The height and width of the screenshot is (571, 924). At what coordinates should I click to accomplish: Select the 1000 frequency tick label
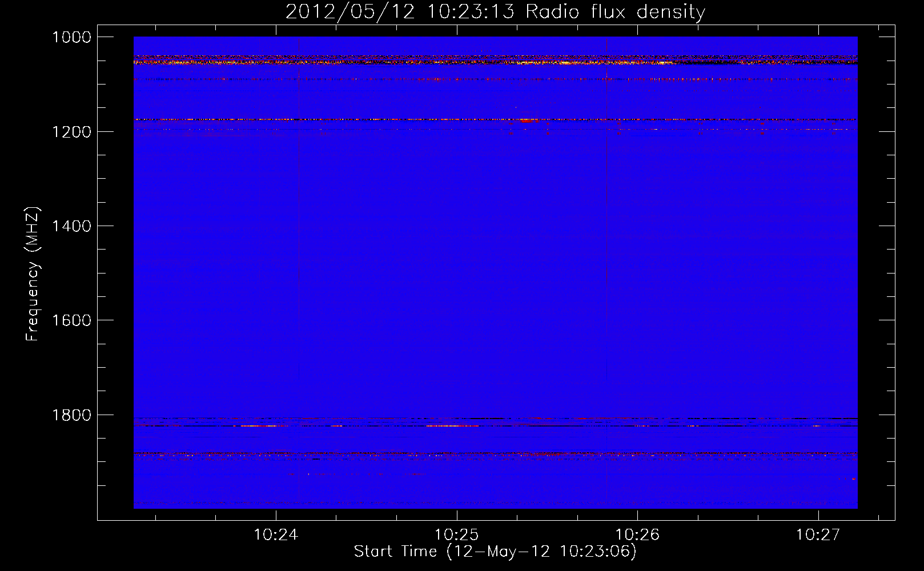tap(72, 37)
